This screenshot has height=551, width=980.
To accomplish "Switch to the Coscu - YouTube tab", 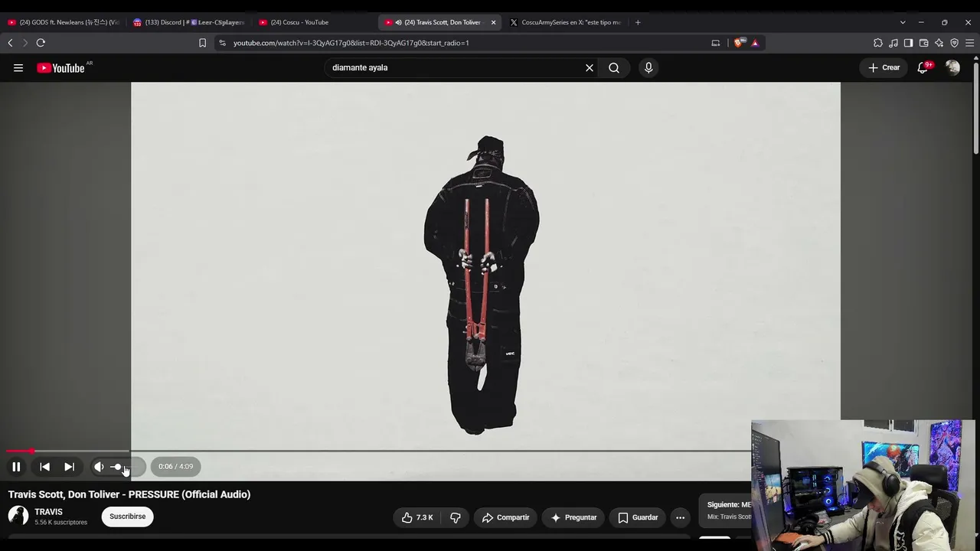I will 314,22.
